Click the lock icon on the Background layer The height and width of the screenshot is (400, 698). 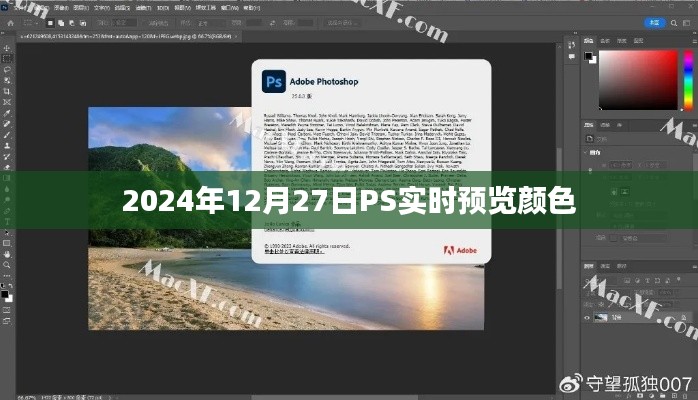click(684, 317)
